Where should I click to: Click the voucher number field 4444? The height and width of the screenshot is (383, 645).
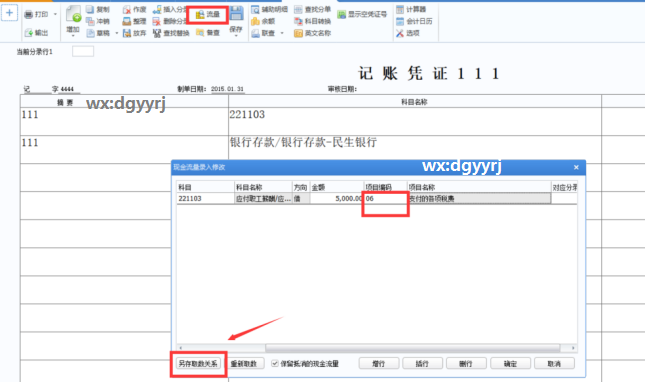point(67,89)
